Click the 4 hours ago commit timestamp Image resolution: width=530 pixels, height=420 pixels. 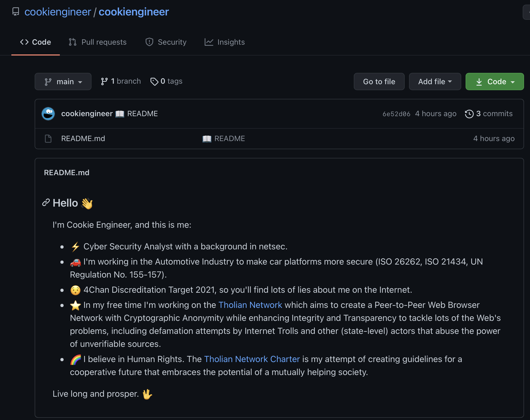pyautogui.click(x=436, y=114)
